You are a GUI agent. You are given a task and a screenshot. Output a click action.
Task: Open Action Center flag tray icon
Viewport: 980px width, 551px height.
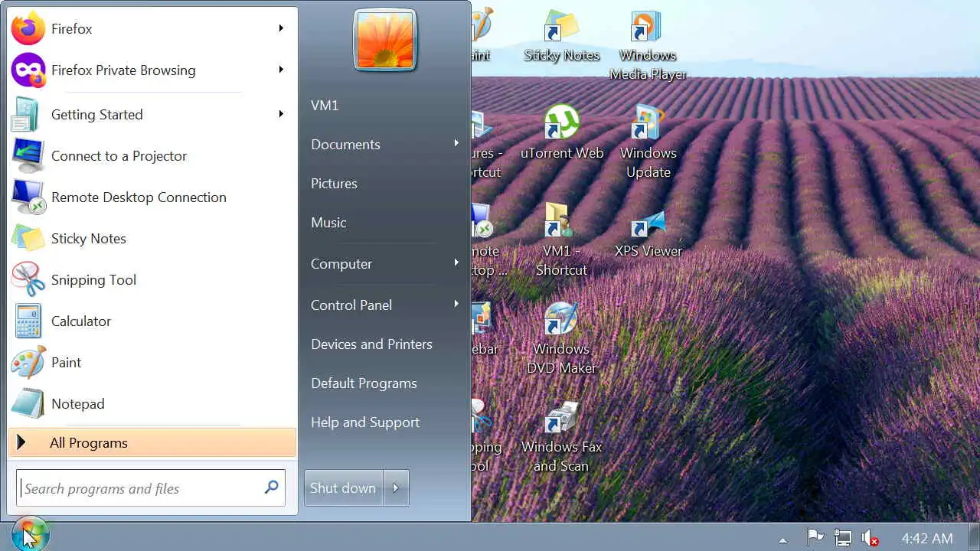click(815, 538)
